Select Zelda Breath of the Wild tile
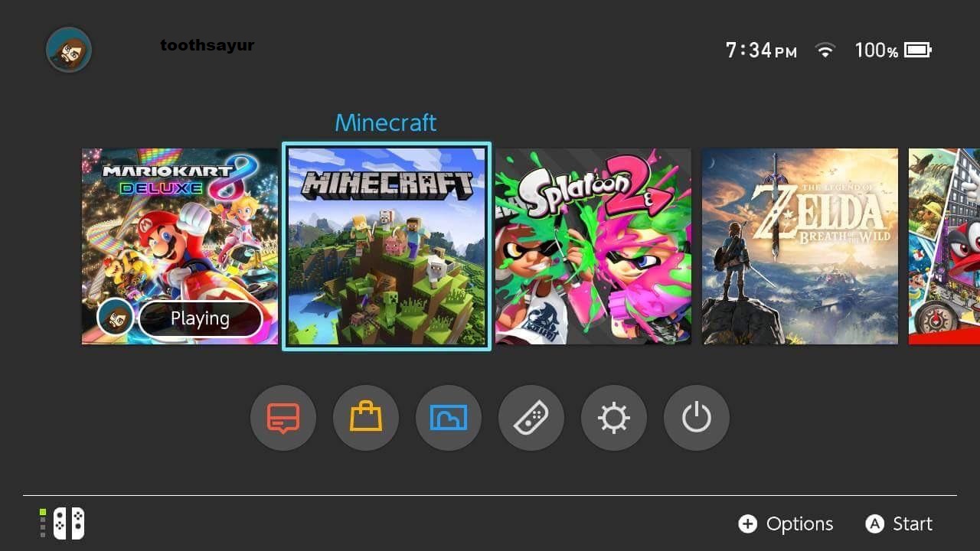The height and width of the screenshot is (551, 980). coord(799,246)
